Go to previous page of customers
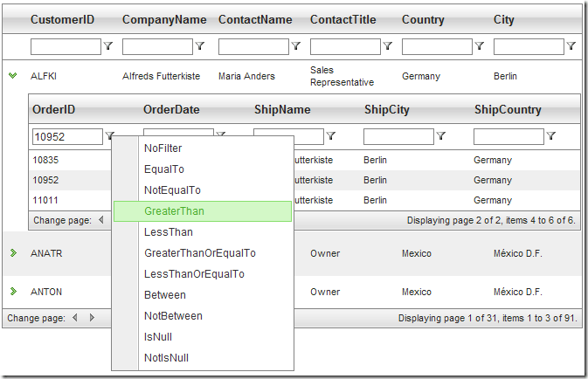This screenshot has height=379, width=588. coord(74,318)
